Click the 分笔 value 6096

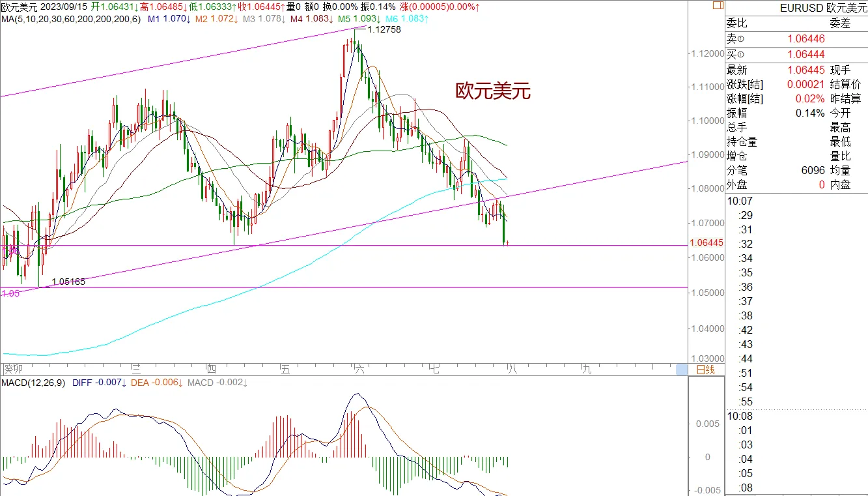pos(813,170)
